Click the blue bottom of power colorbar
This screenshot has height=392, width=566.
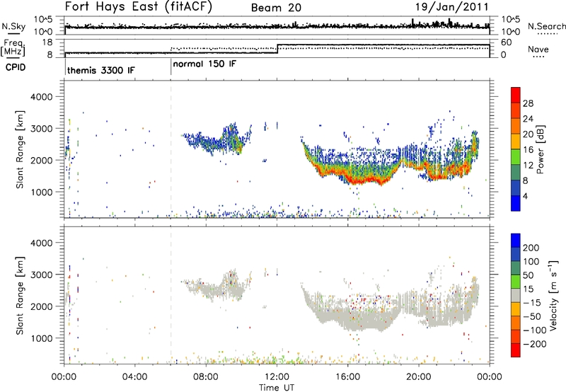(516, 203)
